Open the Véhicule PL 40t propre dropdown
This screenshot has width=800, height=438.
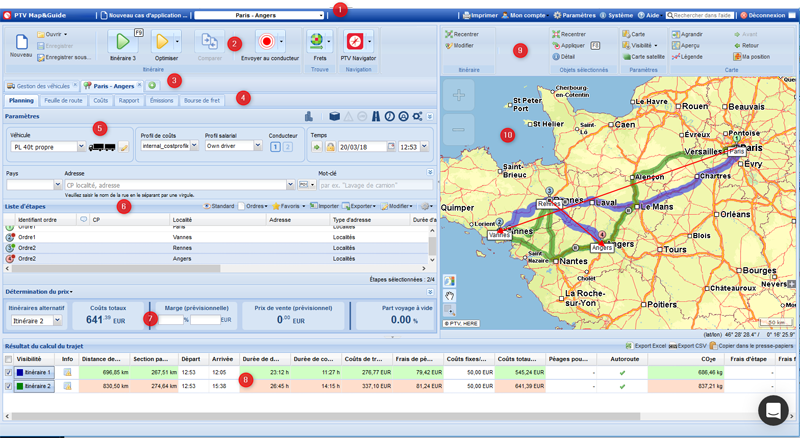click(81, 147)
